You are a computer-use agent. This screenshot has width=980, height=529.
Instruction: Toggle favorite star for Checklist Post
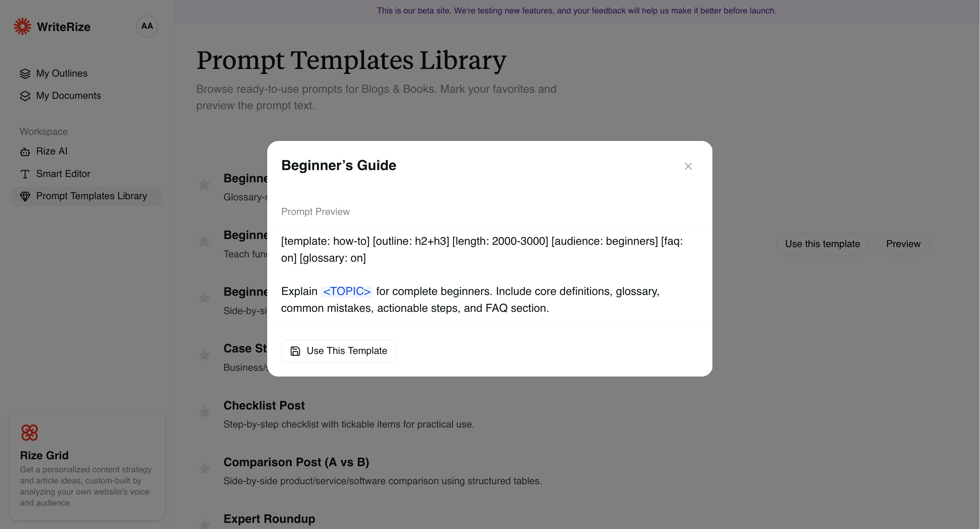tap(204, 412)
